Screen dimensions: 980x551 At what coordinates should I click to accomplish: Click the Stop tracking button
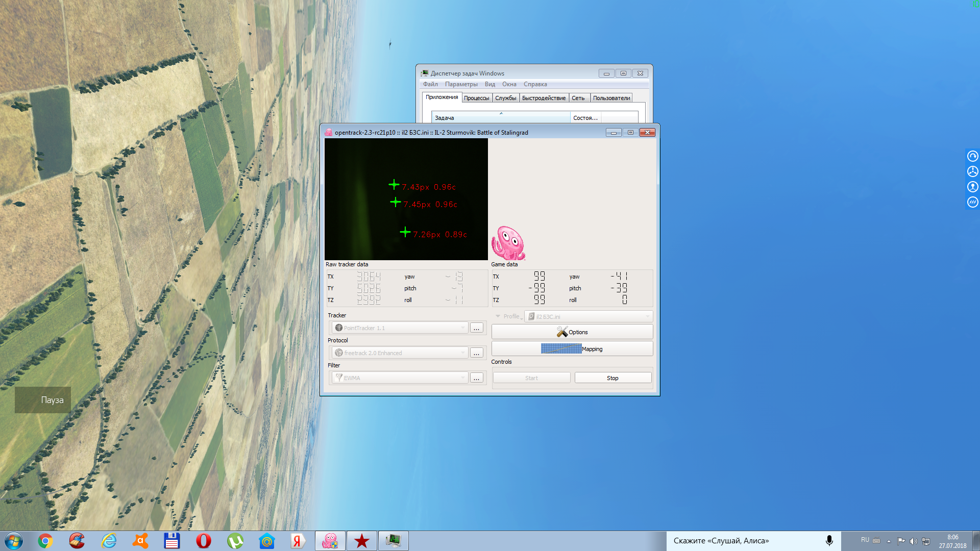point(613,378)
